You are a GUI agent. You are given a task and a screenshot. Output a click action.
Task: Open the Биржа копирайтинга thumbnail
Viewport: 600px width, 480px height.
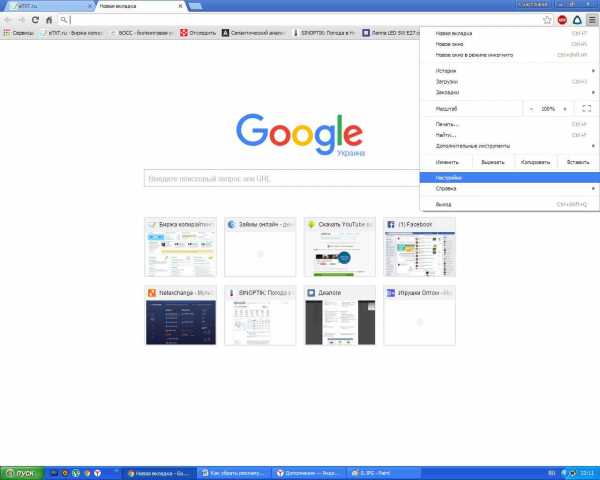click(x=181, y=247)
